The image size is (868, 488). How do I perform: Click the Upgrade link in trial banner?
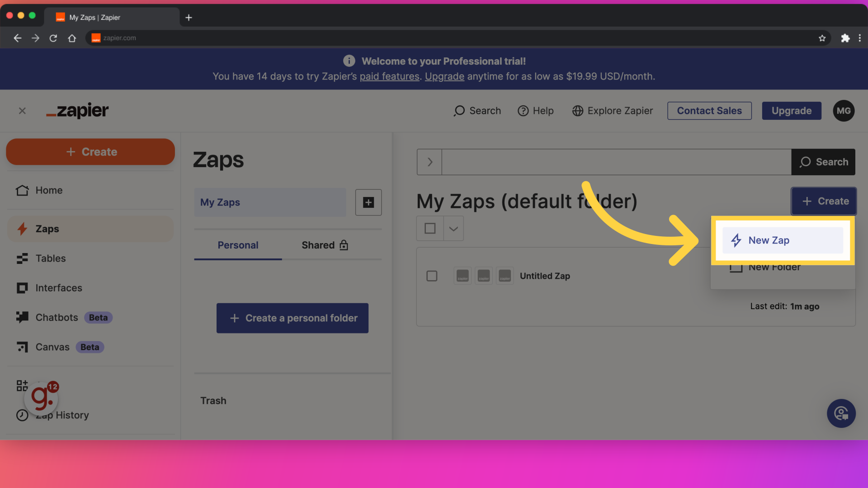[444, 76]
